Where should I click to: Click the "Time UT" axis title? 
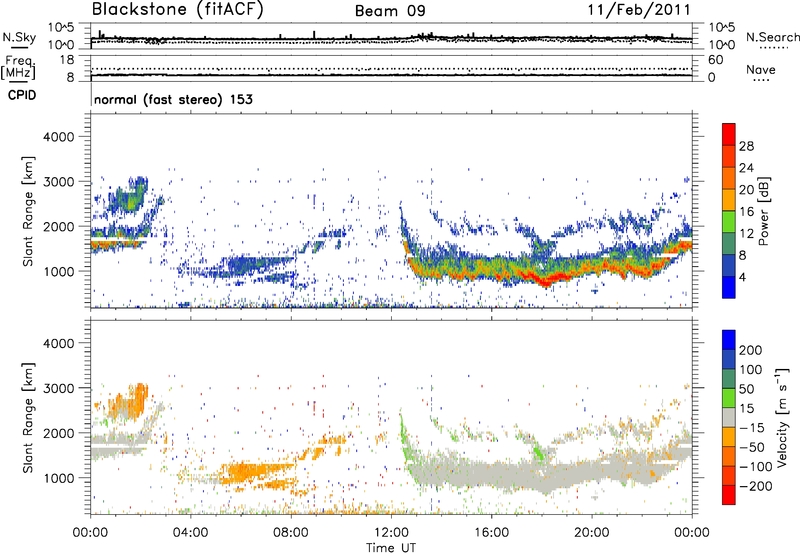click(x=391, y=548)
